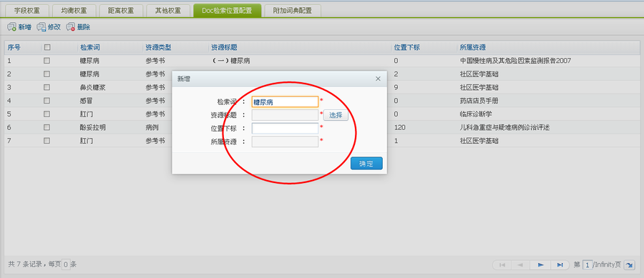Switch to 均衡权重 tab

coord(74,11)
